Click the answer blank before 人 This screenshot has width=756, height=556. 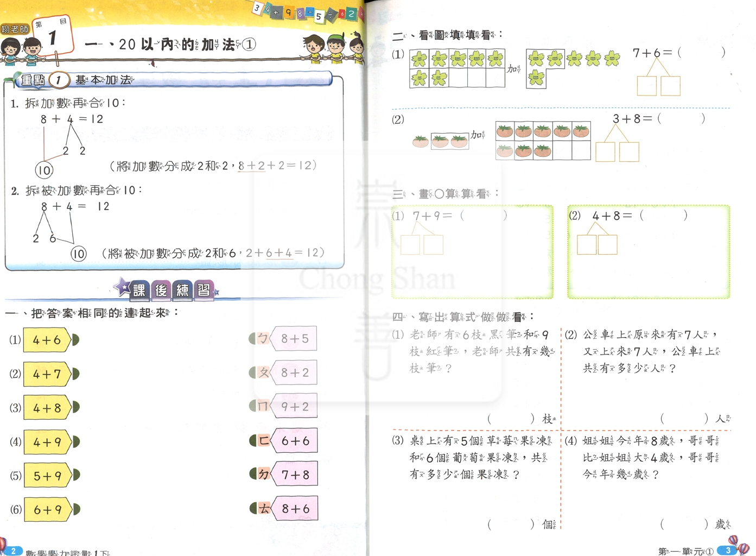click(684, 419)
